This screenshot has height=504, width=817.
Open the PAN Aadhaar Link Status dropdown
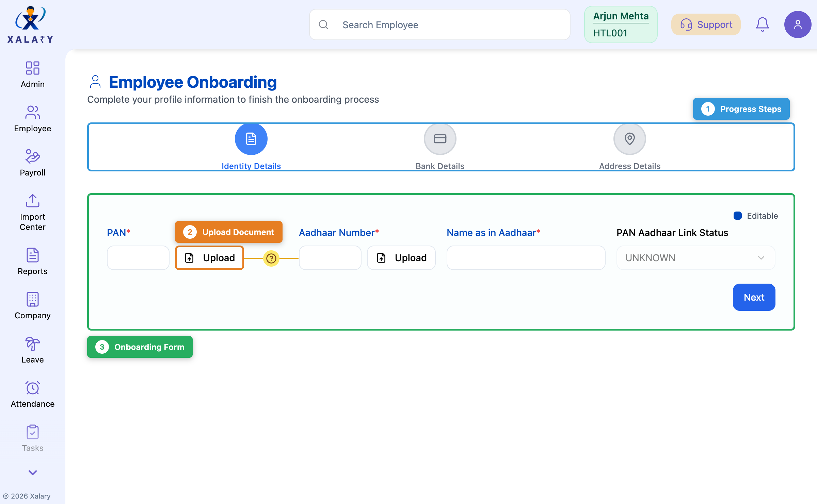(x=695, y=258)
